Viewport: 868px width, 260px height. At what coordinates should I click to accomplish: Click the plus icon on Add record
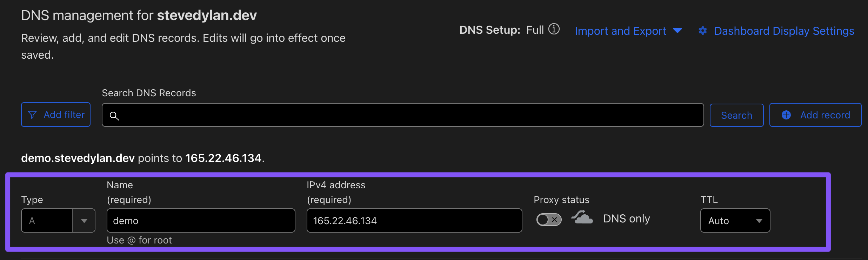[x=786, y=115]
